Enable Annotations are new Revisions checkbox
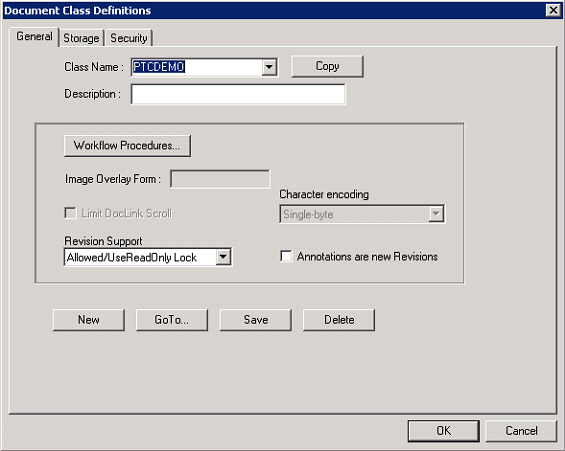Viewport: 565px width, 451px height. click(x=286, y=256)
